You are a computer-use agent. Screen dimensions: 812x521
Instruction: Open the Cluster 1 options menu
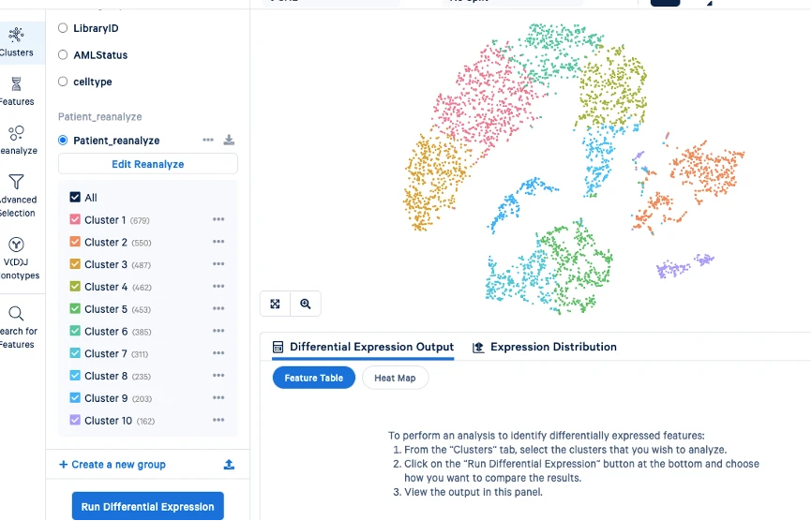(218, 220)
